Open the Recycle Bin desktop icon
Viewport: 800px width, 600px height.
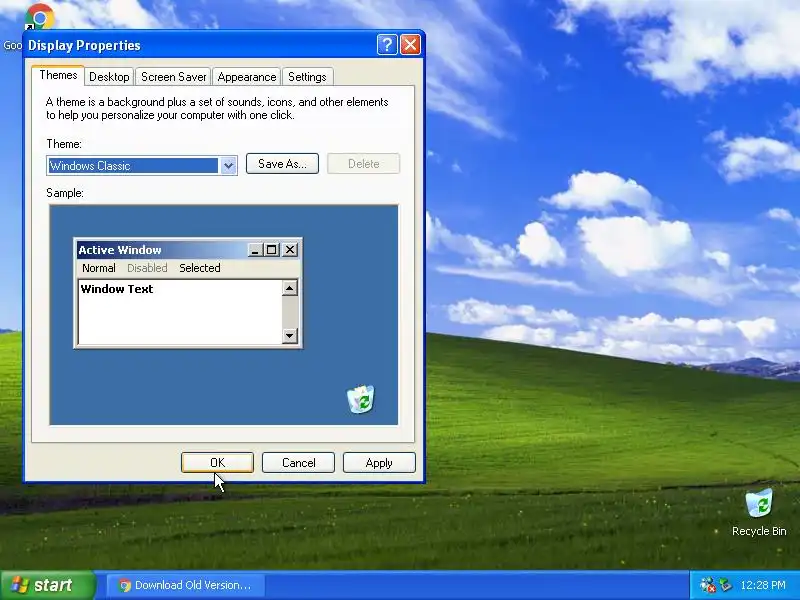point(759,512)
